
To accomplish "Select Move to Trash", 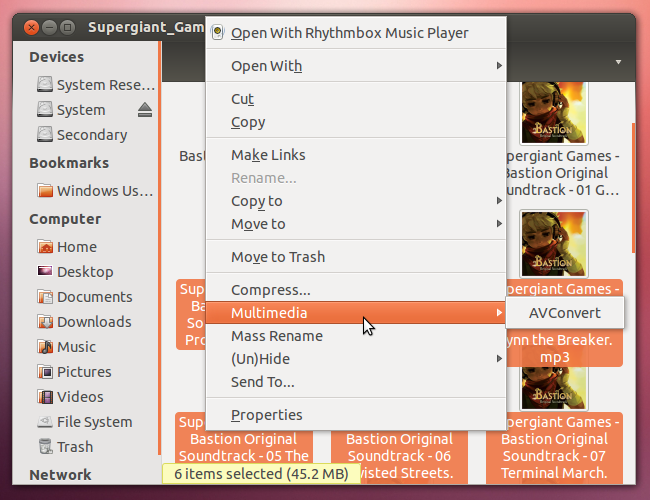I will click(x=356, y=257).
